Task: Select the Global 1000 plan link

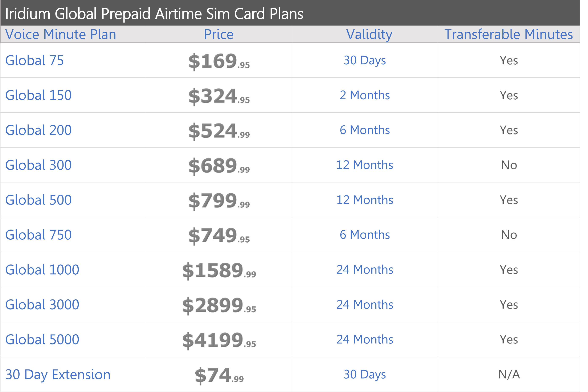Action: 42,270
